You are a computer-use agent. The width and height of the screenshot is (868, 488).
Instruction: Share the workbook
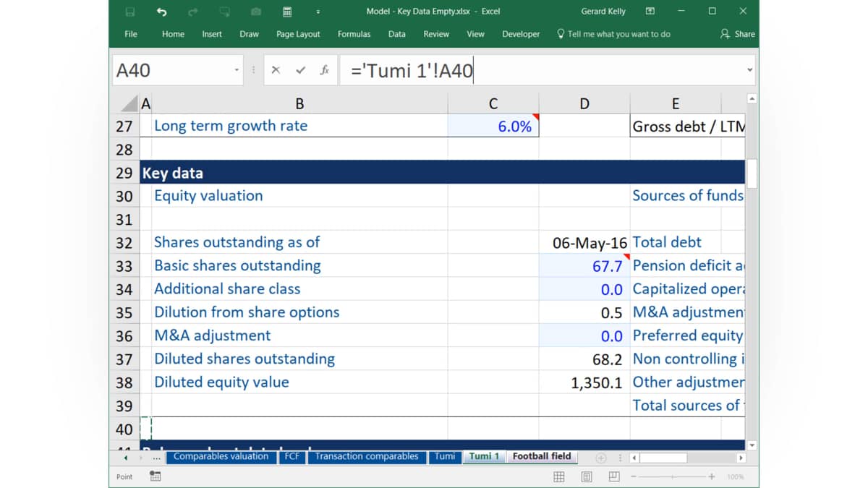tap(738, 34)
